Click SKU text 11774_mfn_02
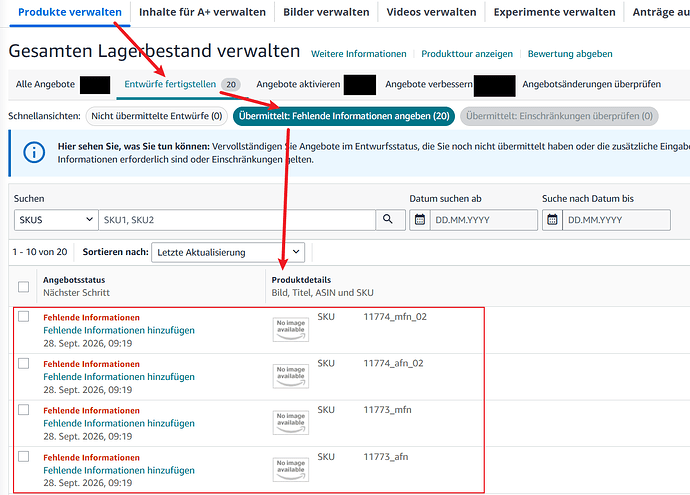The height and width of the screenshot is (495, 690). (395, 317)
